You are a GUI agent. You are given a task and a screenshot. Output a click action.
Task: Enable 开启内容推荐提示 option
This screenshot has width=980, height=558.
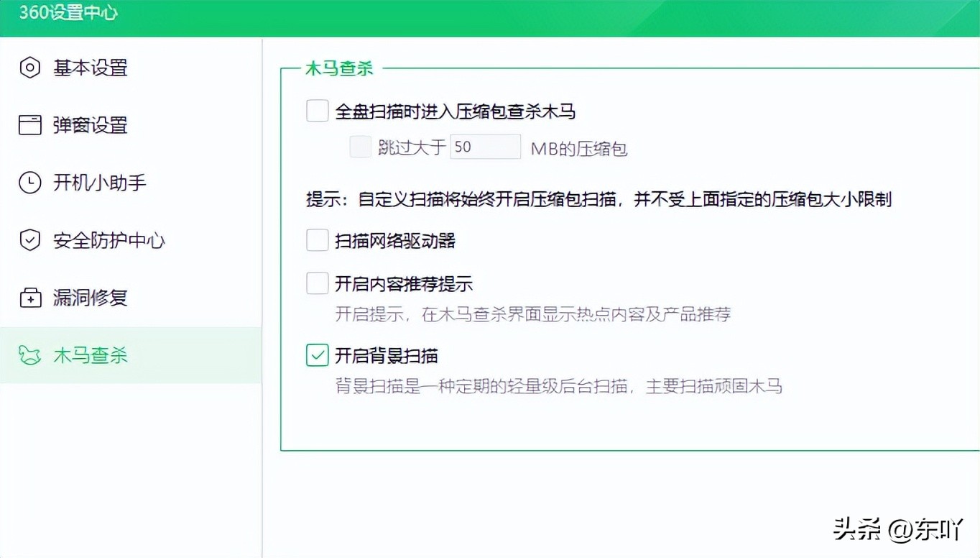pos(317,283)
